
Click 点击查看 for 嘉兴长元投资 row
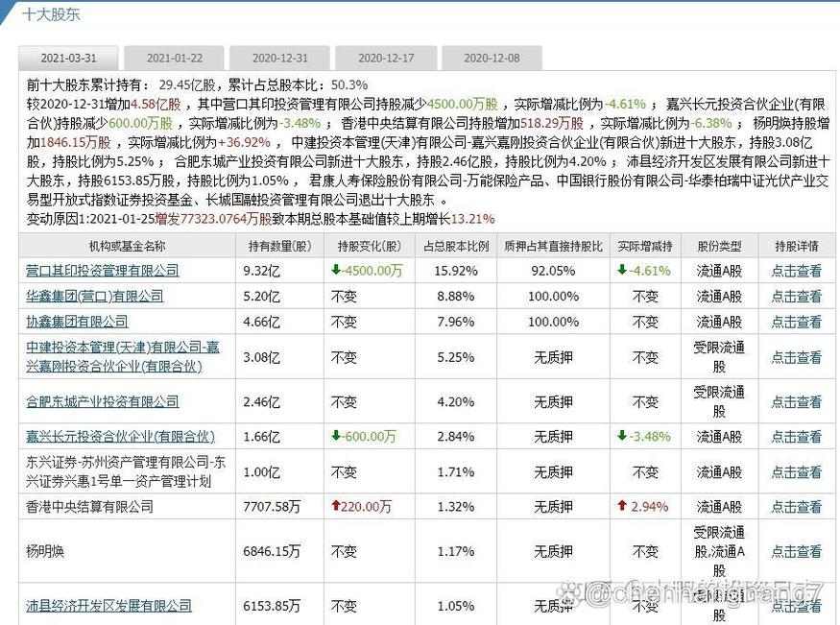(796, 437)
